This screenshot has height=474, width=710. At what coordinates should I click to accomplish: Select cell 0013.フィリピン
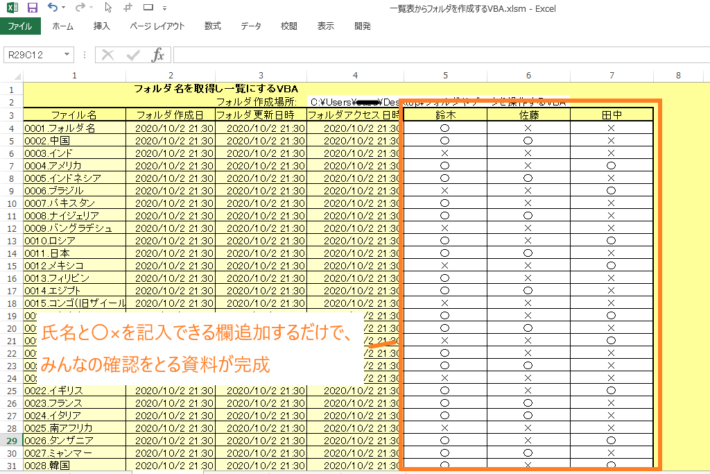pos(74,278)
